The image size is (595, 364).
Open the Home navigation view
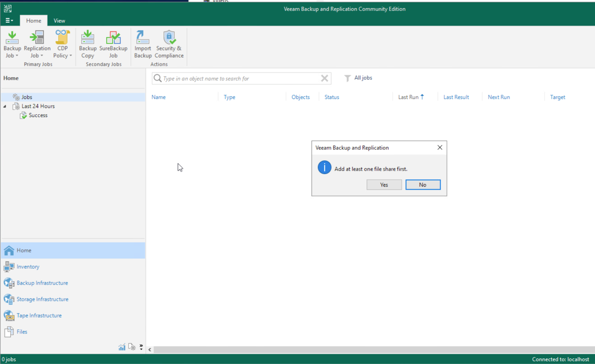click(73, 251)
